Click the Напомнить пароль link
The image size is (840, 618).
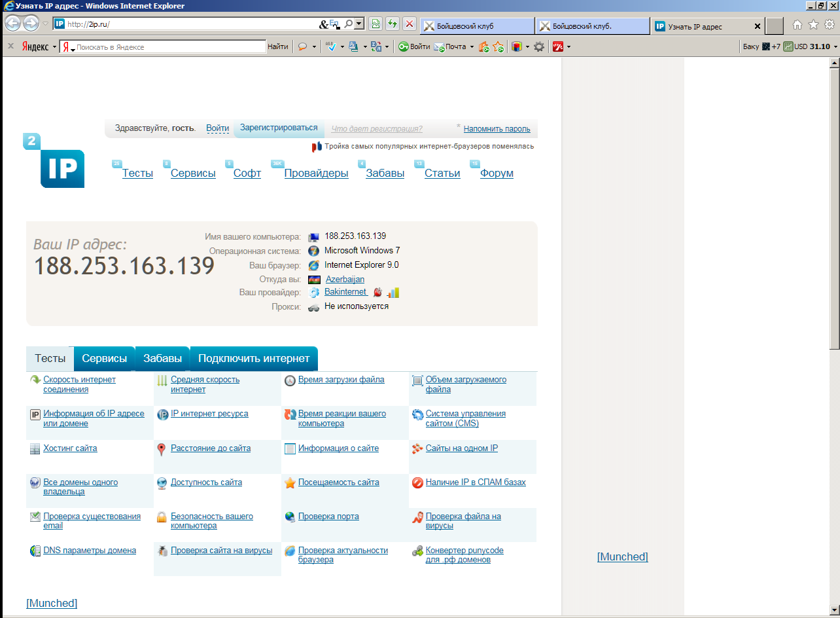pyautogui.click(x=497, y=129)
